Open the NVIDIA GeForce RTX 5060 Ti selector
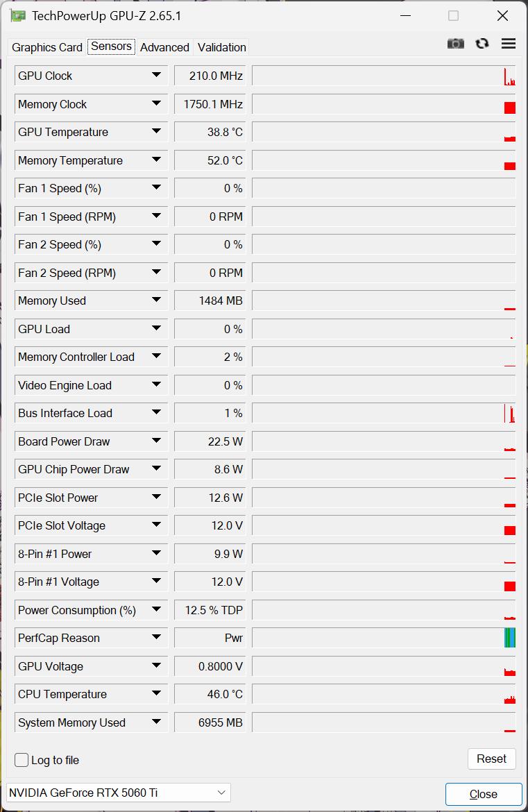528x812 pixels. 118,793
